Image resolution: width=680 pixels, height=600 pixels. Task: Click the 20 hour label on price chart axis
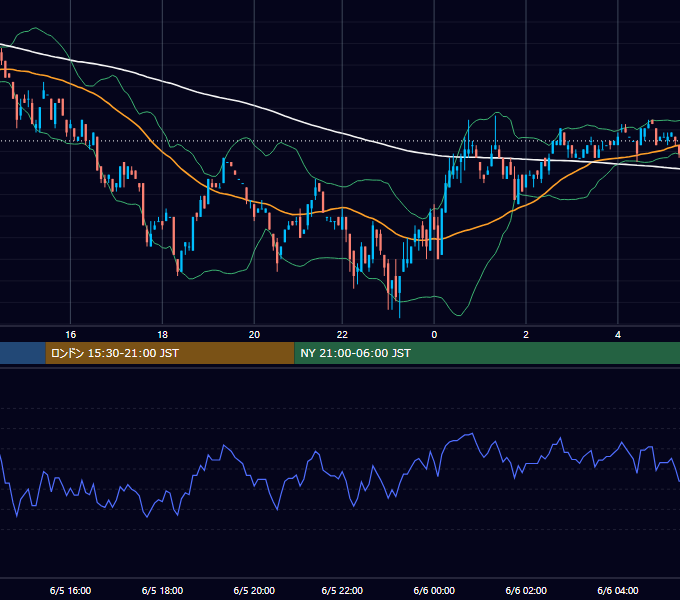(254, 335)
